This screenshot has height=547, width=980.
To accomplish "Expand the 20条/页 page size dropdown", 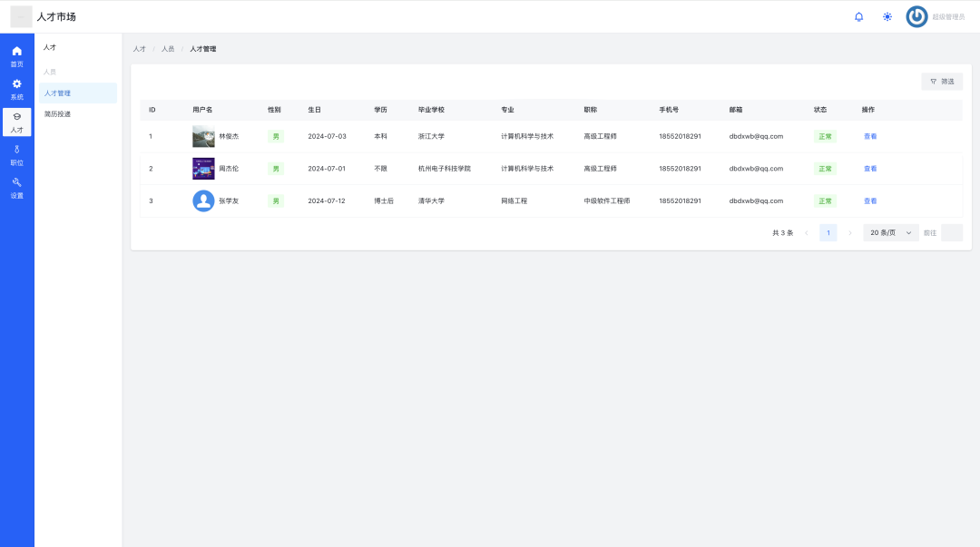I will pos(890,233).
